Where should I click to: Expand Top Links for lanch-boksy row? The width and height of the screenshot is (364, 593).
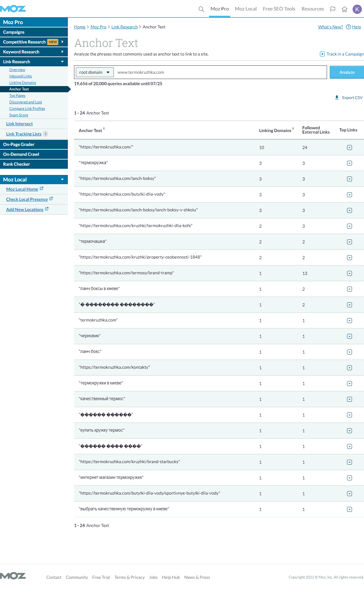(x=350, y=179)
